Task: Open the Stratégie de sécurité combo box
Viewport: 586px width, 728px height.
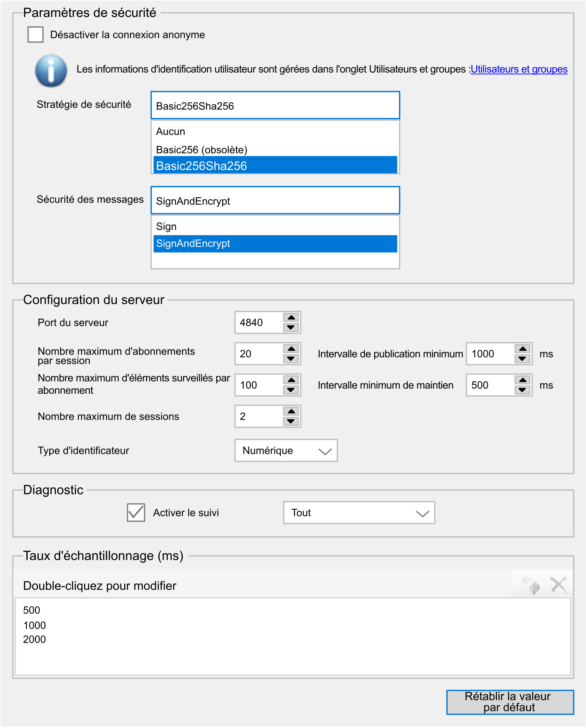Action: (x=275, y=105)
